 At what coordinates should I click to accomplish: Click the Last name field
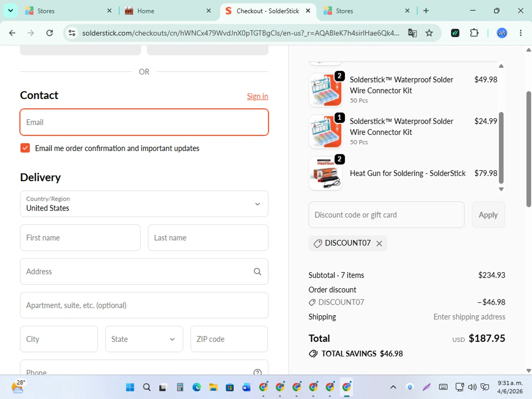pos(208,238)
